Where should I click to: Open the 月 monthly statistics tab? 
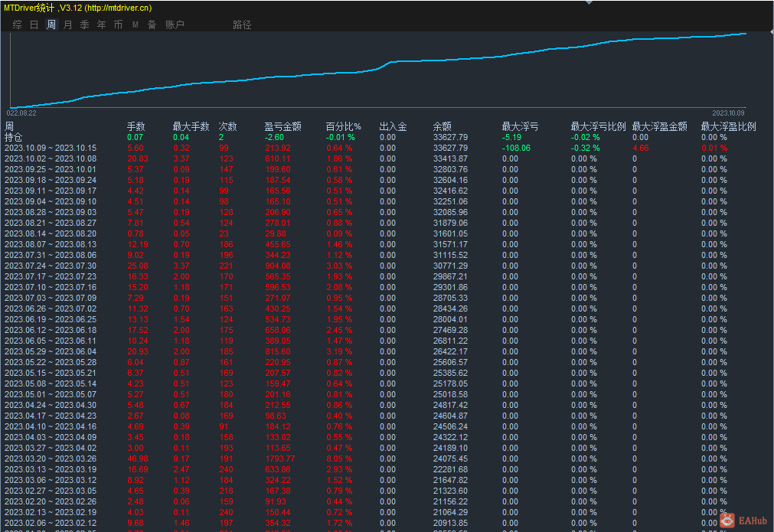click(x=67, y=24)
